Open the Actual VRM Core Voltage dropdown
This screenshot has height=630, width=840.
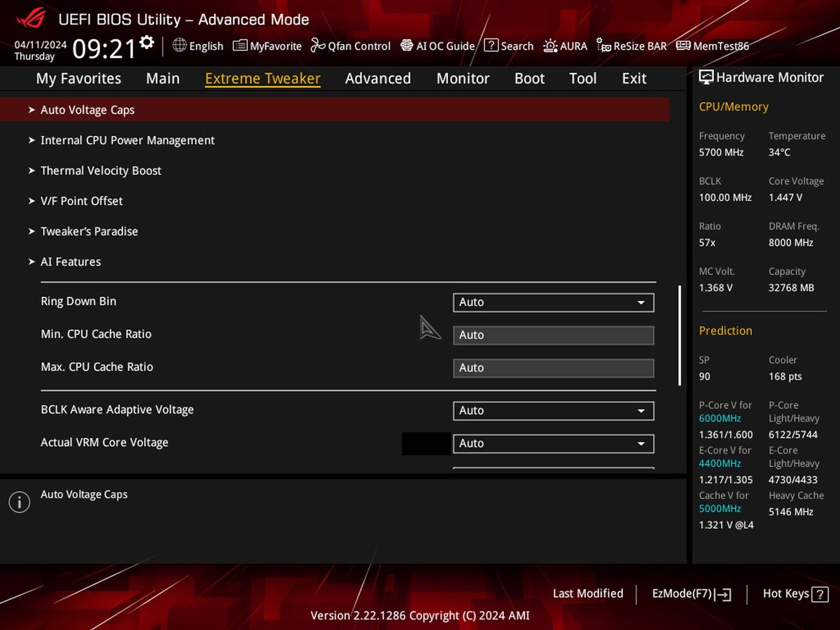tap(552, 443)
